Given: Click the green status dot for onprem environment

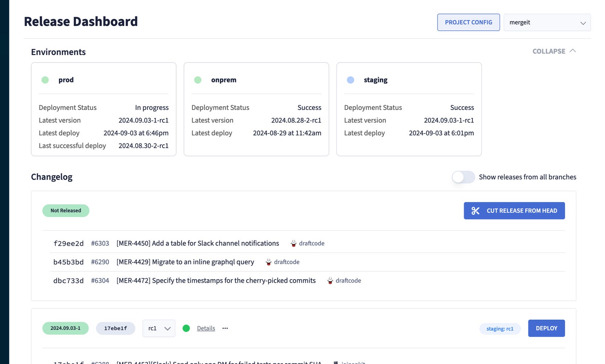Looking at the screenshot, I should [198, 80].
